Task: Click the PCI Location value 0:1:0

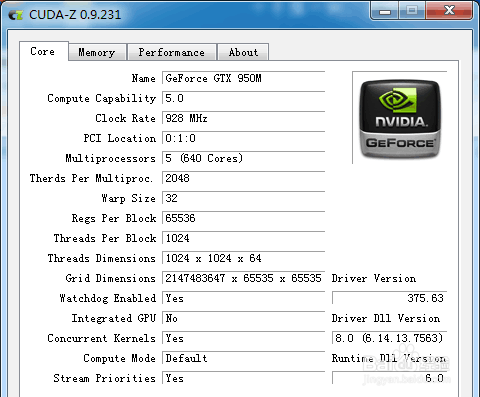Action: pos(244,138)
